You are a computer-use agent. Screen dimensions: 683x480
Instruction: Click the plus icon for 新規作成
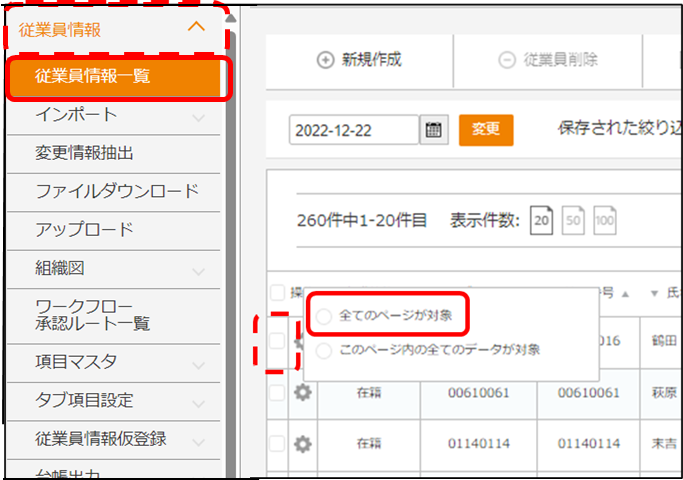coord(324,60)
